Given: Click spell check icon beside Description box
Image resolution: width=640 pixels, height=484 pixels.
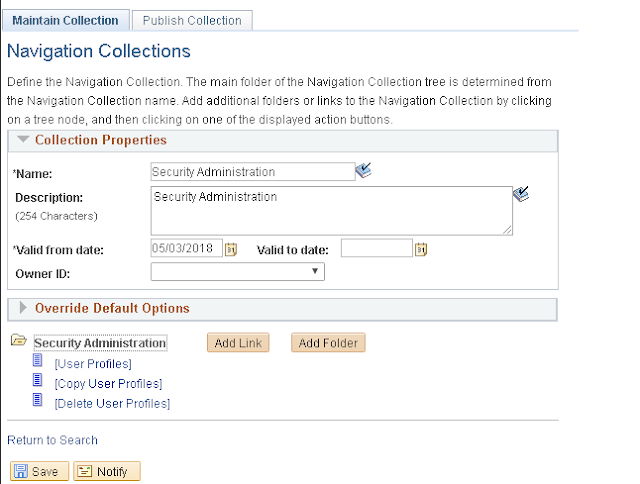Looking at the screenshot, I should point(521,194).
